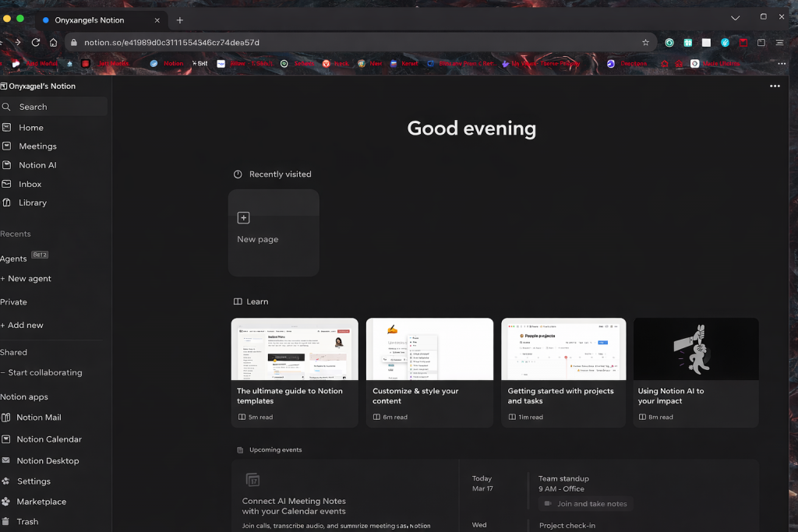Open Home from the sidebar

tap(31, 128)
